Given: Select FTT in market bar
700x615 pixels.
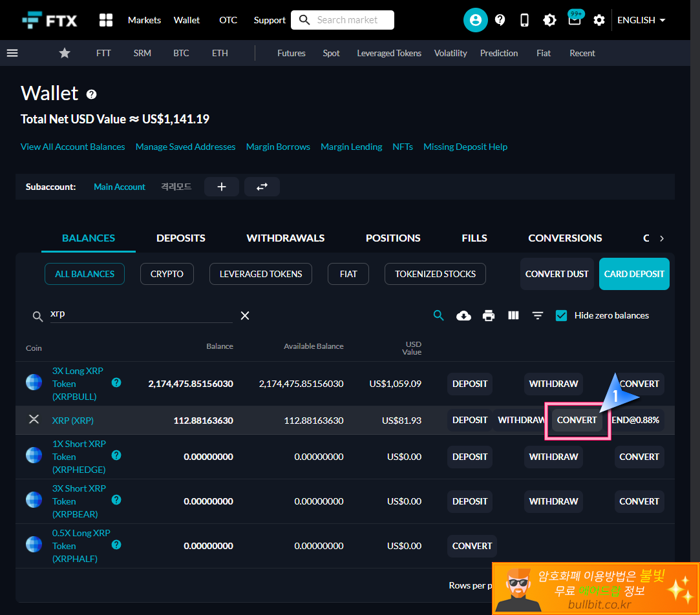Looking at the screenshot, I should pos(103,53).
